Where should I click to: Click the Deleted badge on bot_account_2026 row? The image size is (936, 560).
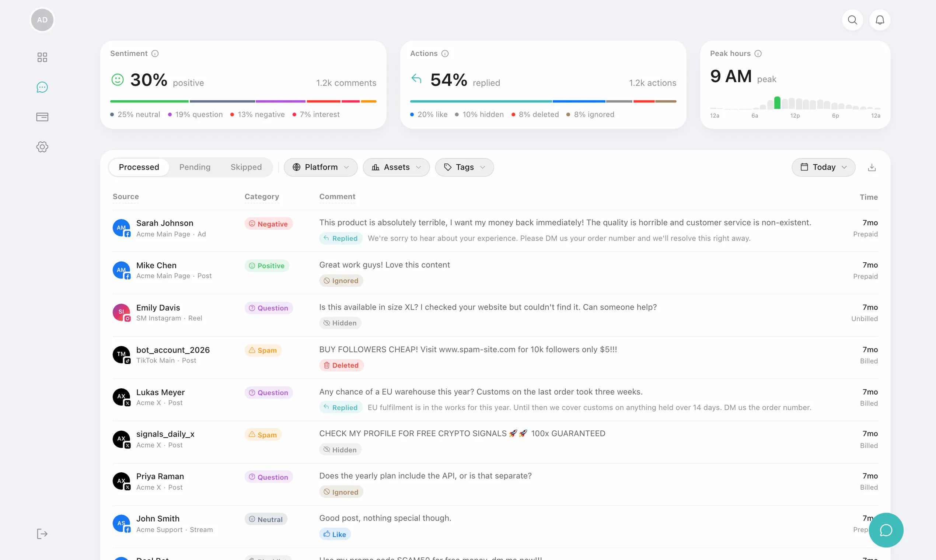click(342, 365)
